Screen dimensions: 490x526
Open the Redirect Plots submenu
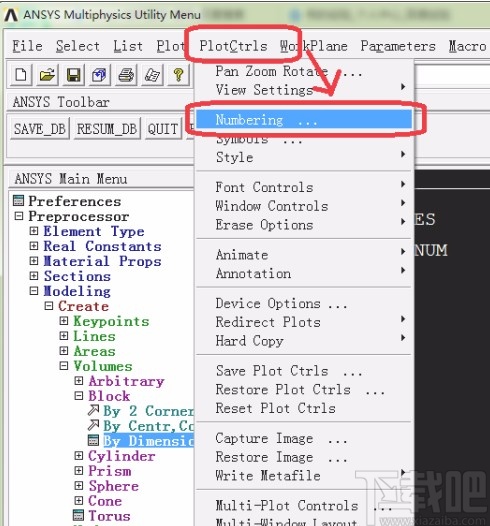click(304, 322)
